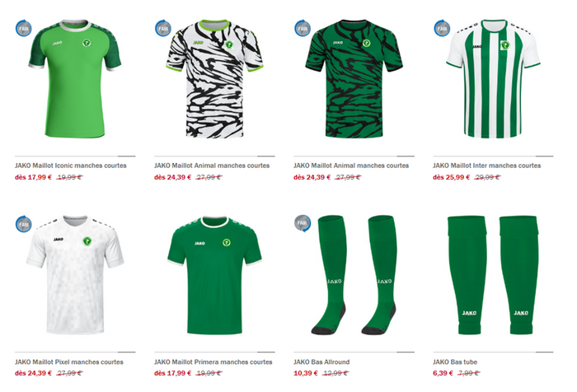Click FAIR badge on white Pixel jersey
577x392 pixels.
click(x=24, y=224)
